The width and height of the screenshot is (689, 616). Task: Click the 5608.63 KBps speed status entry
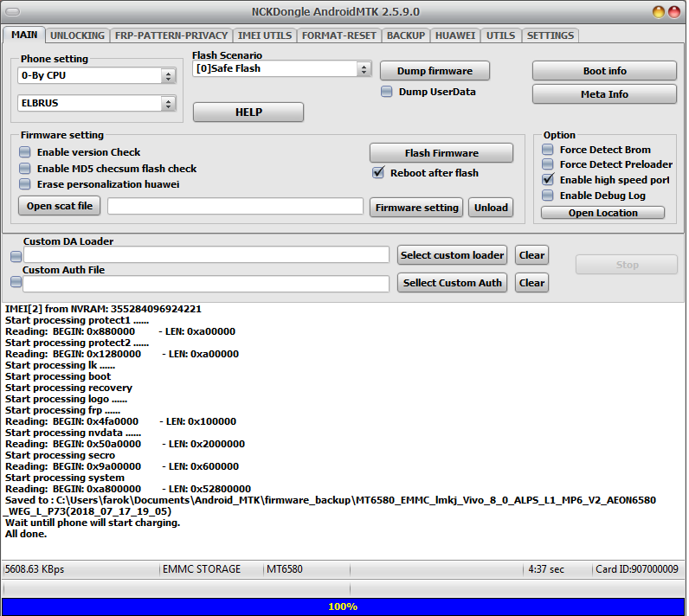coord(35,569)
